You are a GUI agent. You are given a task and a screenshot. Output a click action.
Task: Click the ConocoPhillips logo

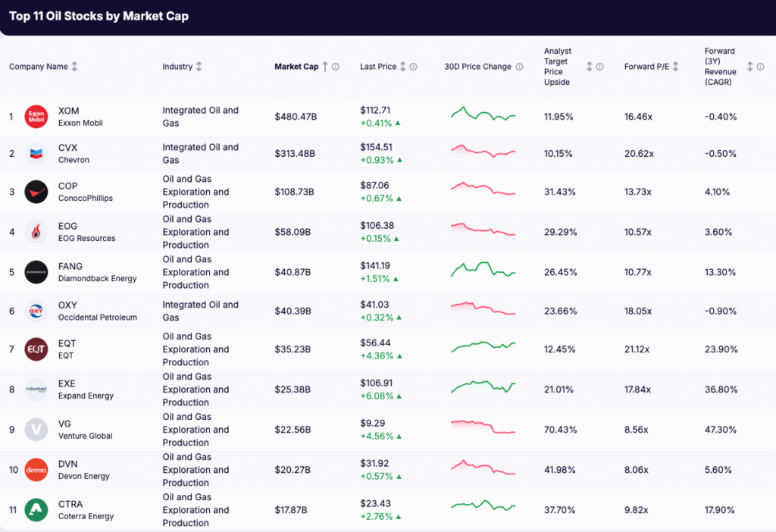click(x=36, y=192)
